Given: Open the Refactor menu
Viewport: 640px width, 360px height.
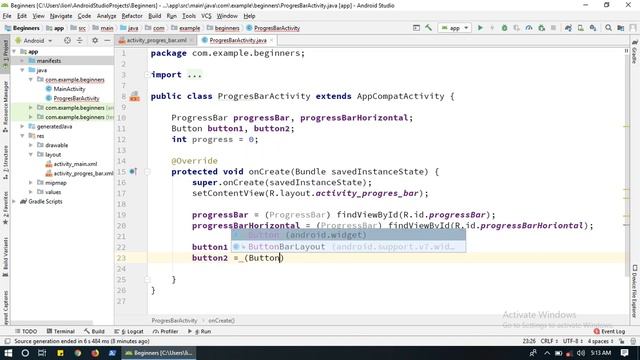Looking at the screenshot, I should [x=132, y=16].
